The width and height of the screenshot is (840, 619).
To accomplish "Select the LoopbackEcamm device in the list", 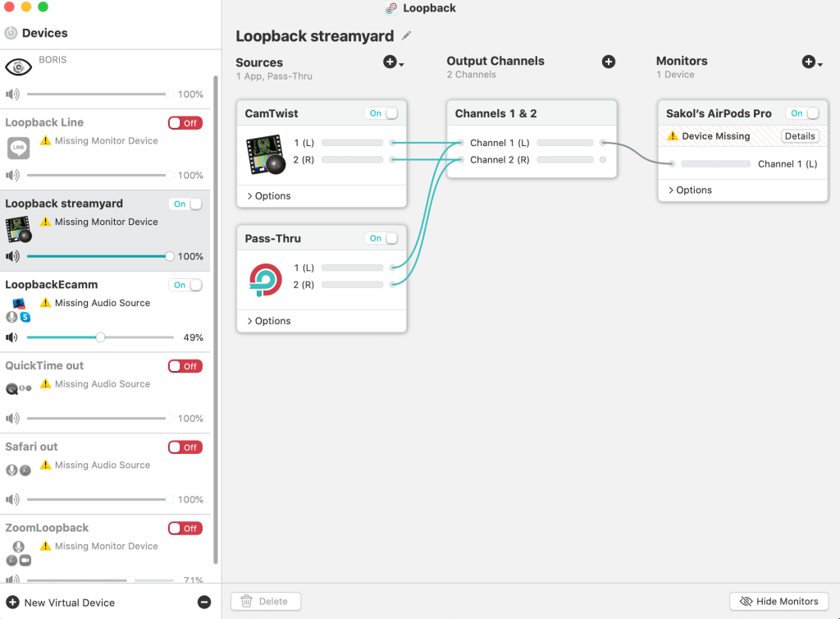I will point(52,285).
